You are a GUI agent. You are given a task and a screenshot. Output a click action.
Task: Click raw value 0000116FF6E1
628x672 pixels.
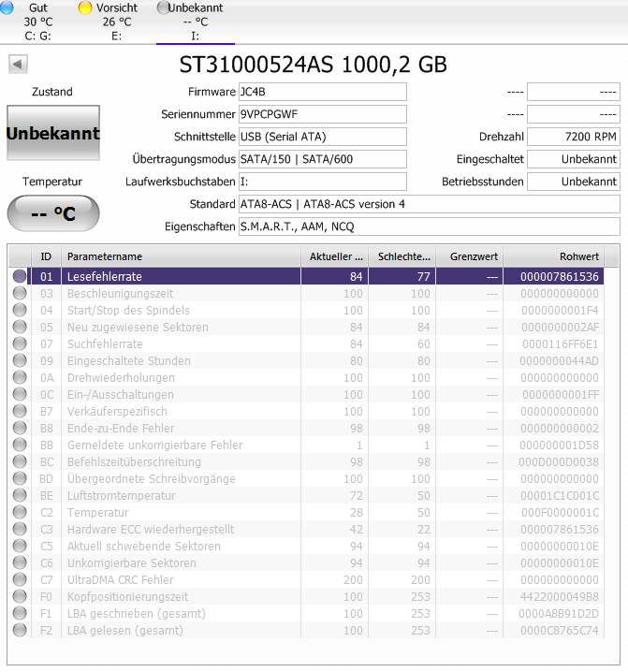pyautogui.click(x=561, y=343)
